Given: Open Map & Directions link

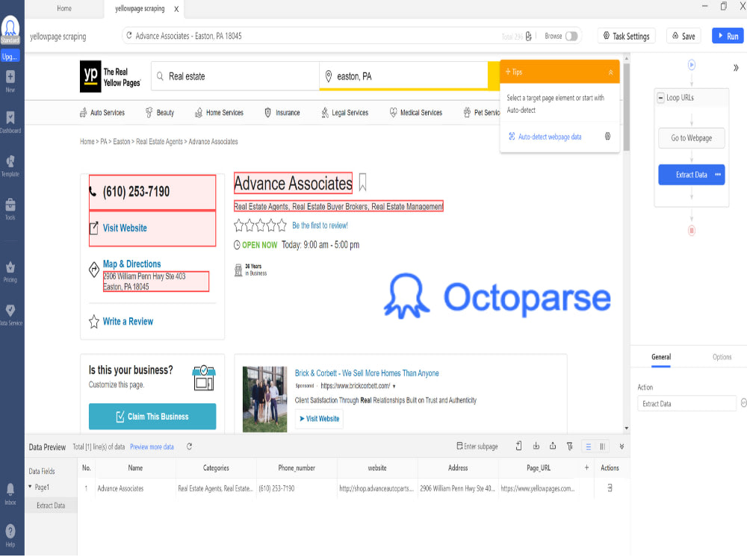Looking at the screenshot, I should click(x=131, y=264).
